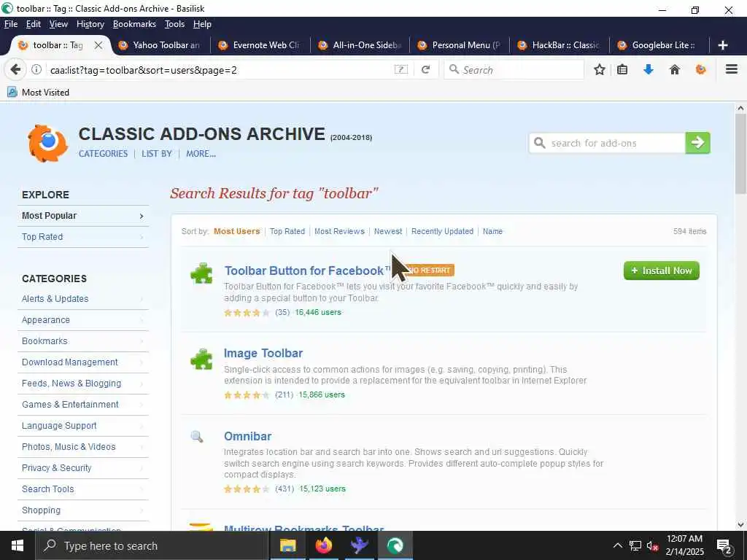Select Top Rated in Explore sidebar
Screen dimensions: 747x560
[83, 237]
